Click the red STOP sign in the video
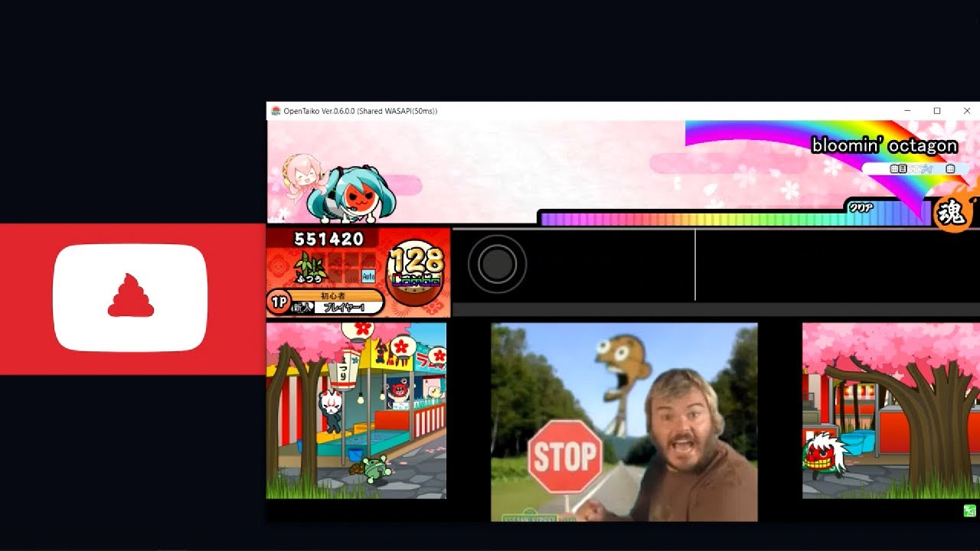The height and width of the screenshot is (551, 980). click(x=565, y=457)
